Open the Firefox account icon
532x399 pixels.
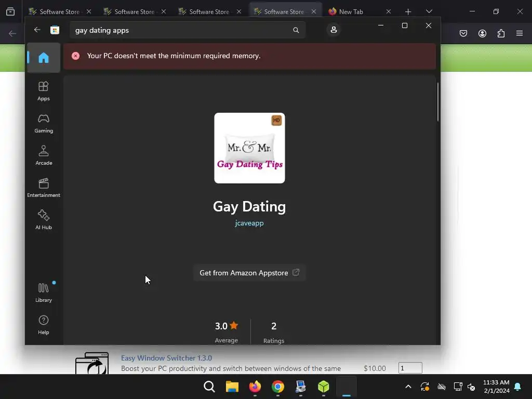point(482,33)
